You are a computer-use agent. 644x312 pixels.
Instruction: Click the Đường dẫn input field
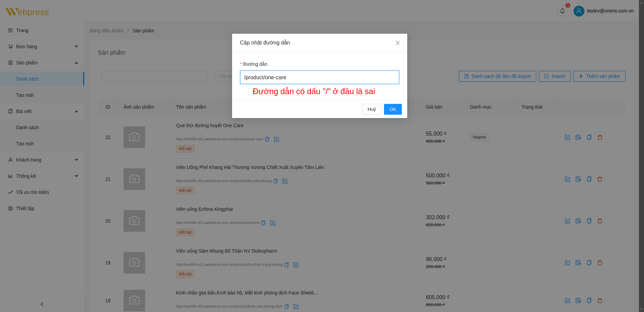pos(319,77)
